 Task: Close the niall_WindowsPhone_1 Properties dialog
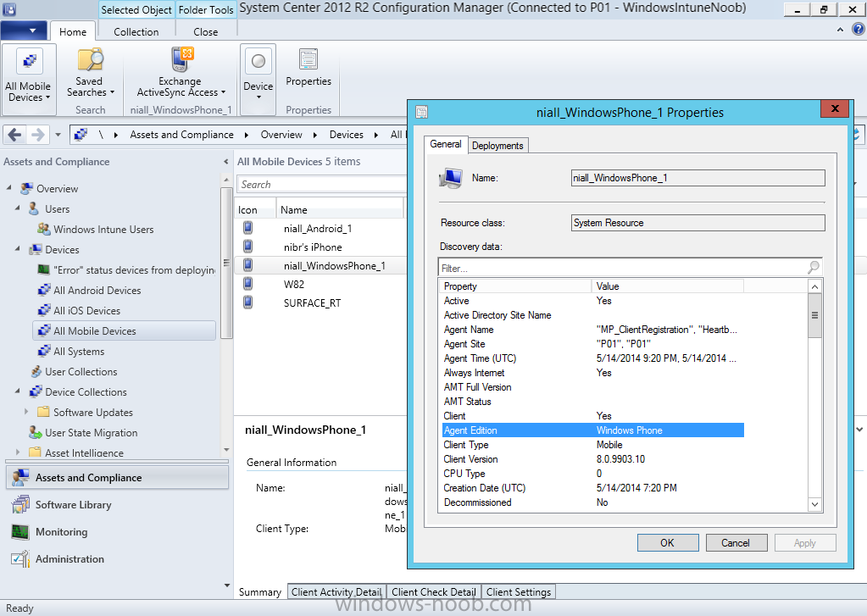point(835,108)
